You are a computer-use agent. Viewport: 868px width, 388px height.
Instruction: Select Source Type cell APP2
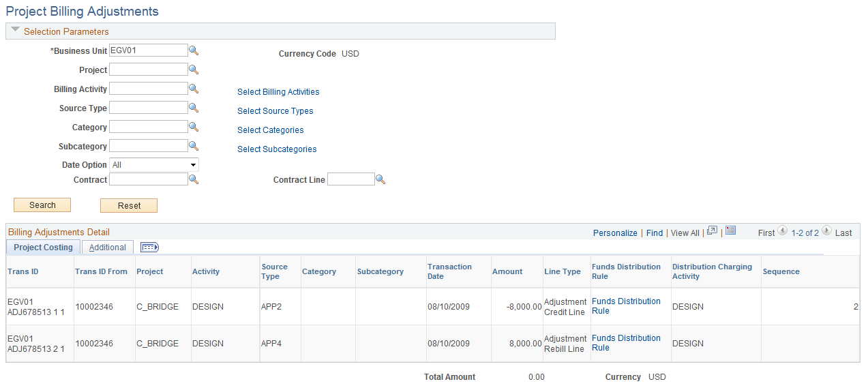pyautogui.click(x=271, y=307)
